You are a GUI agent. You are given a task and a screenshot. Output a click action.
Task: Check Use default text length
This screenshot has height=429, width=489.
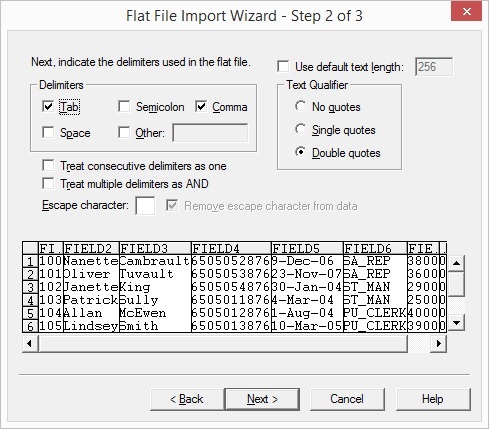(283, 66)
